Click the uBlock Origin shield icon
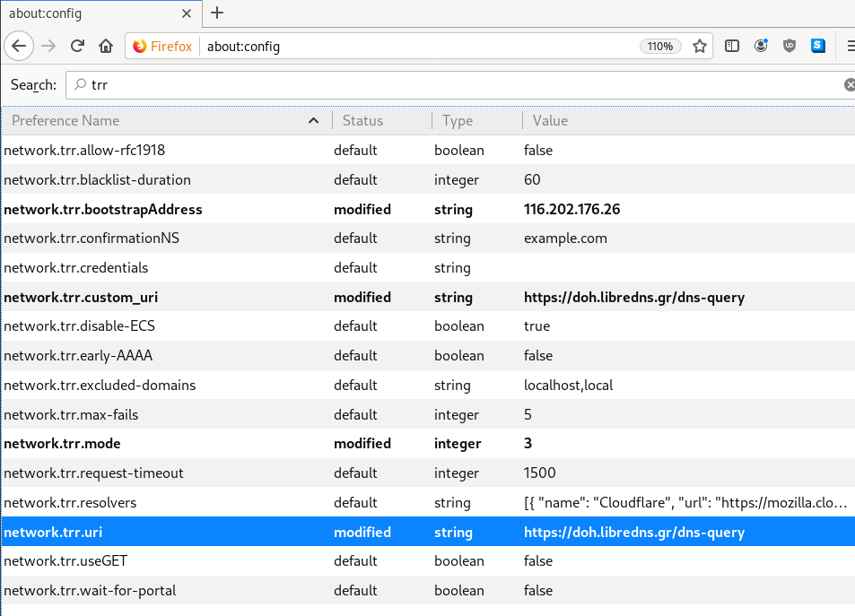This screenshot has width=855, height=616. 789,46
